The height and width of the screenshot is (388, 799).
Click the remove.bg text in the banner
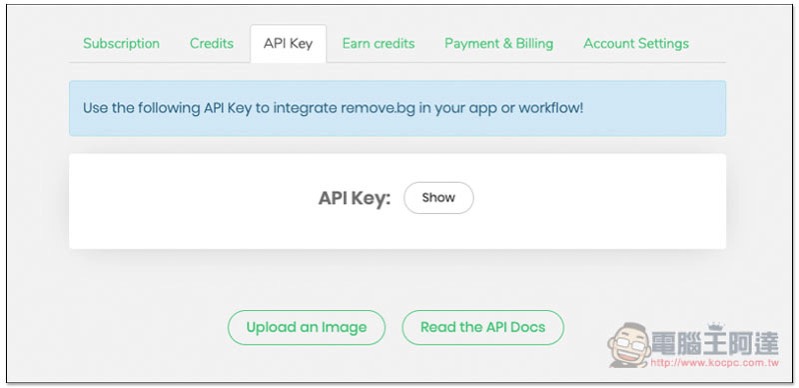point(378,108)
